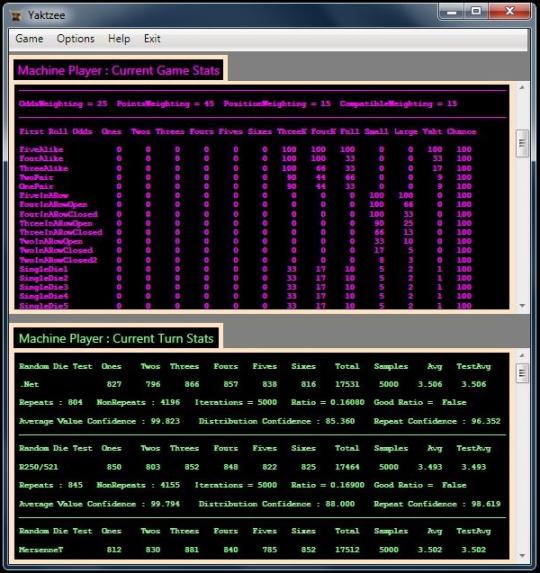Click the 'Repeats : 804' text

tap(51, 402)
